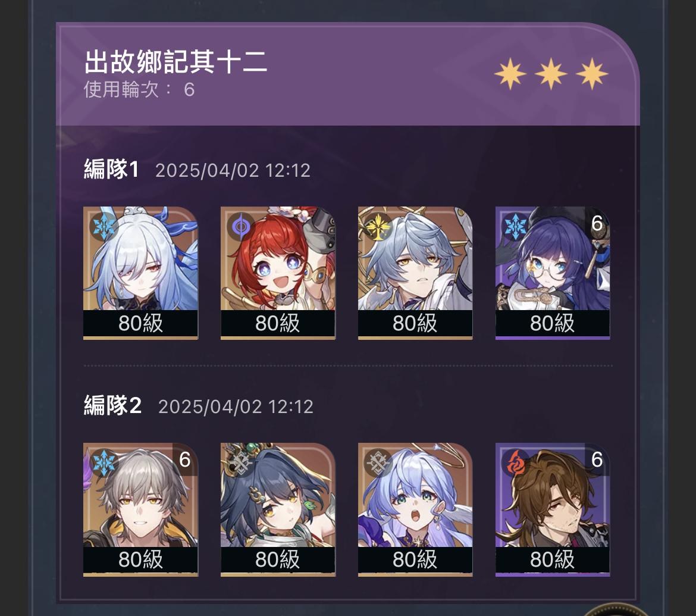Click Physical element icon on blue-haired girl
The image size is (696, 616).
[x=378, y=463]
